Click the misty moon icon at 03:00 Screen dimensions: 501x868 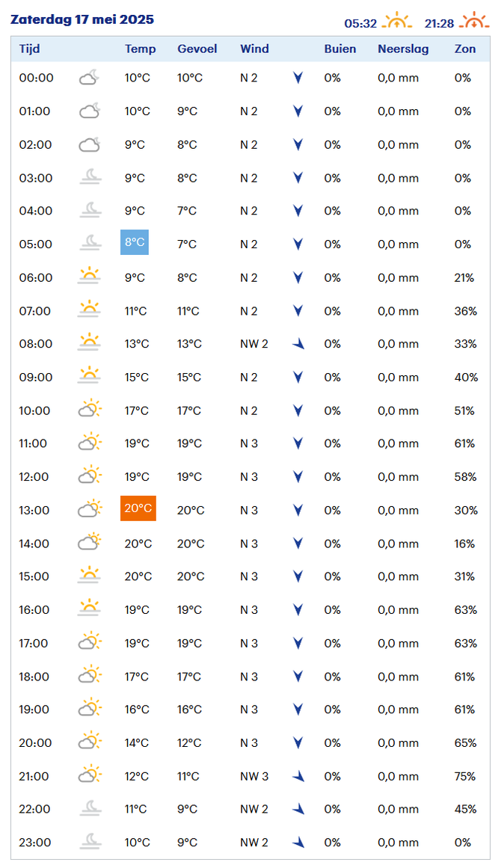point(90,177)
